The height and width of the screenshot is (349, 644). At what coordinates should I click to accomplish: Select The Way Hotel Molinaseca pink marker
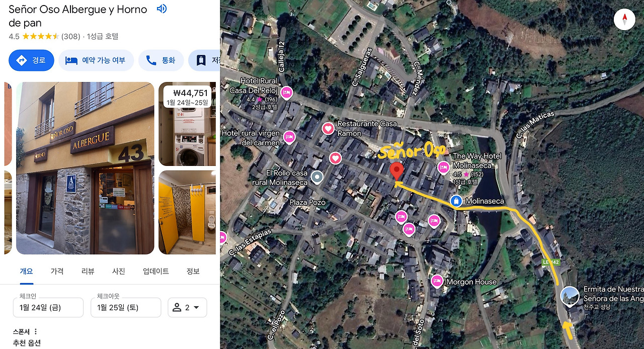(443, 167)
